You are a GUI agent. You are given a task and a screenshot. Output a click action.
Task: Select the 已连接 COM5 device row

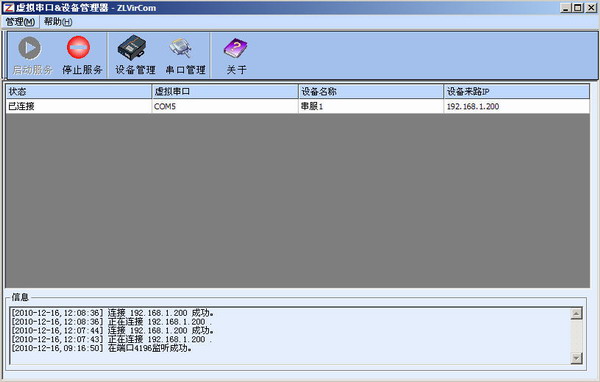(x=298, y=106)
